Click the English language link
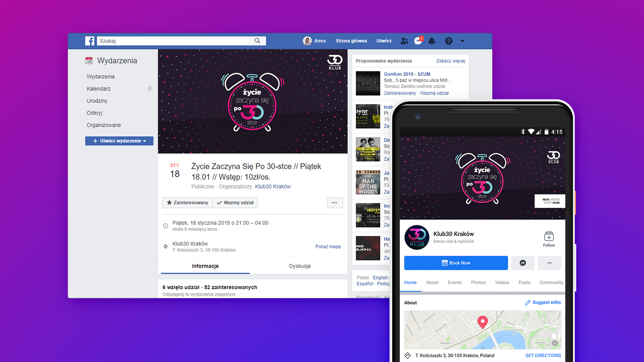The width and height of the screenshot is (644, 362). pyautogui.click(x=380, y=278)
